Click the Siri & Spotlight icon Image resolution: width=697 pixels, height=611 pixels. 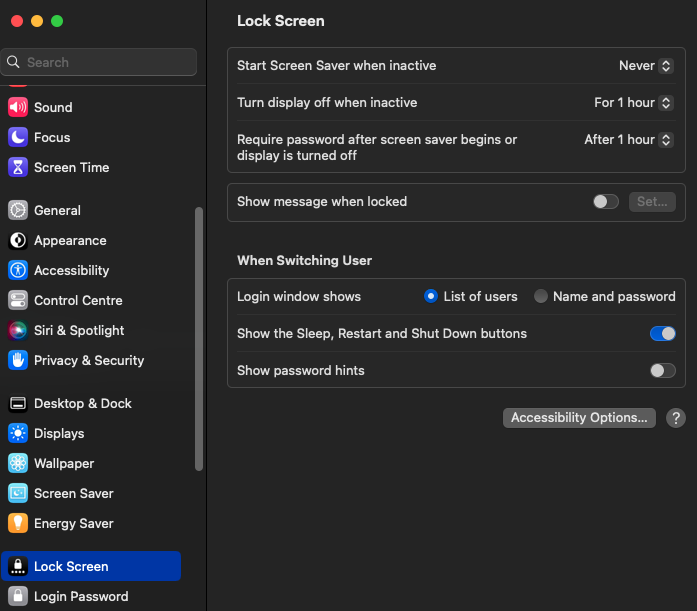click(x=18, y=330)
